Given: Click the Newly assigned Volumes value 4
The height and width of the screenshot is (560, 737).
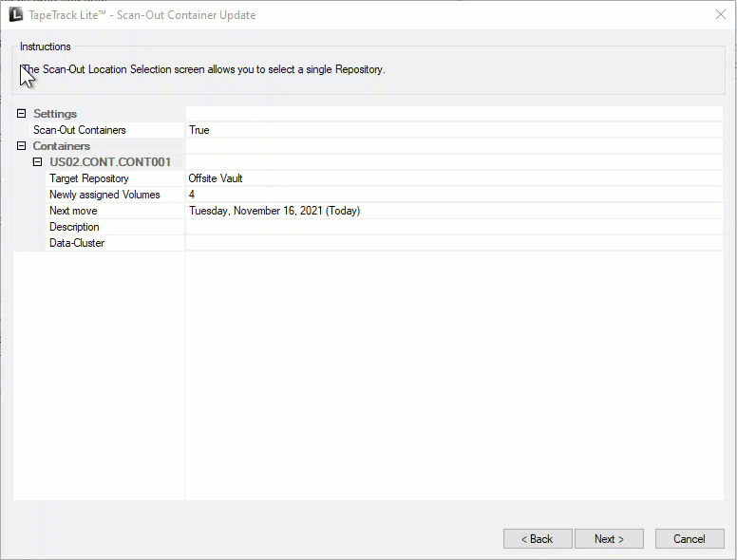Looking at the screenshot, I should click(454, 195).
